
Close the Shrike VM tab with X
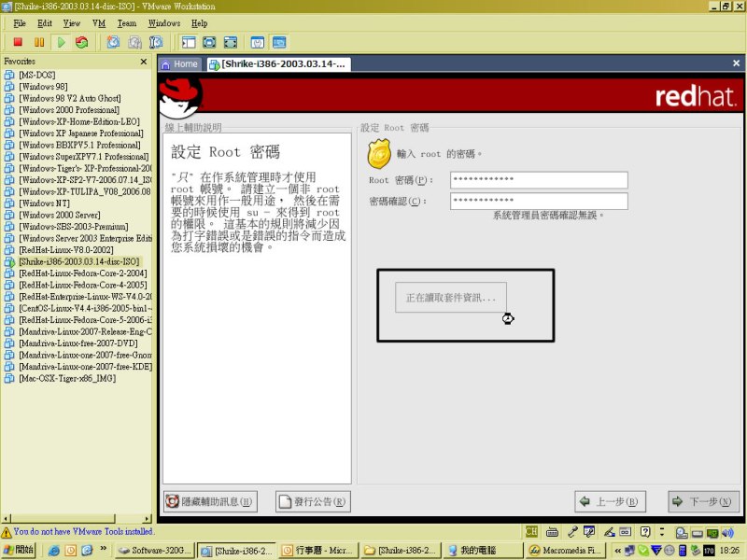tap(736, 63)
